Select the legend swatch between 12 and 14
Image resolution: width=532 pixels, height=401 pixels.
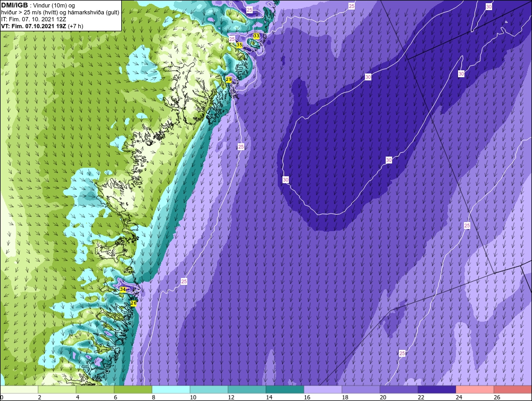point(247,389)
